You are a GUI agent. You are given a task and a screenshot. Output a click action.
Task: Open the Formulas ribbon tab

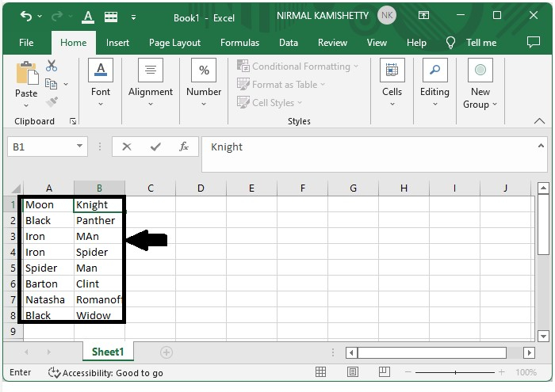pos(239,43)
